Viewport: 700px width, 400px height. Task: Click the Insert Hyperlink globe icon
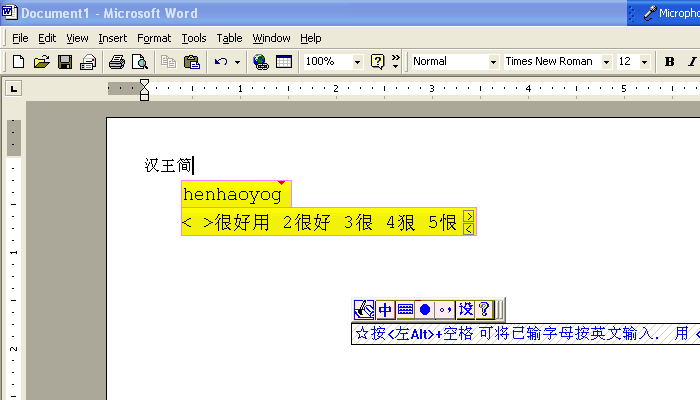pos(261,62)
